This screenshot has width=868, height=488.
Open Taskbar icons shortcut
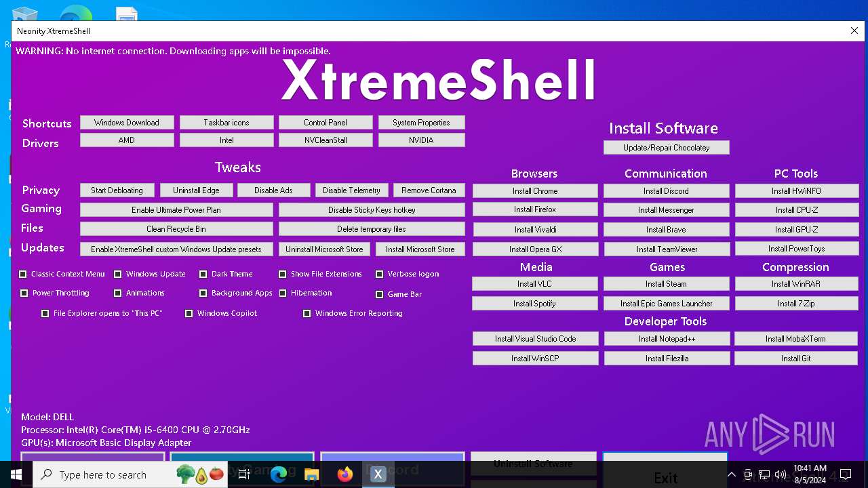click(226, 123)
